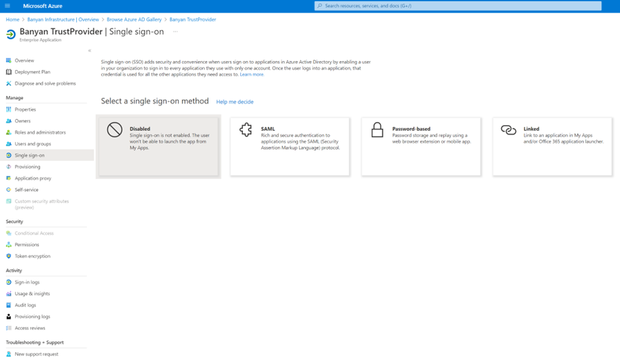Click the search resources input field
The image size is (620, 364).
coord(458,6)
